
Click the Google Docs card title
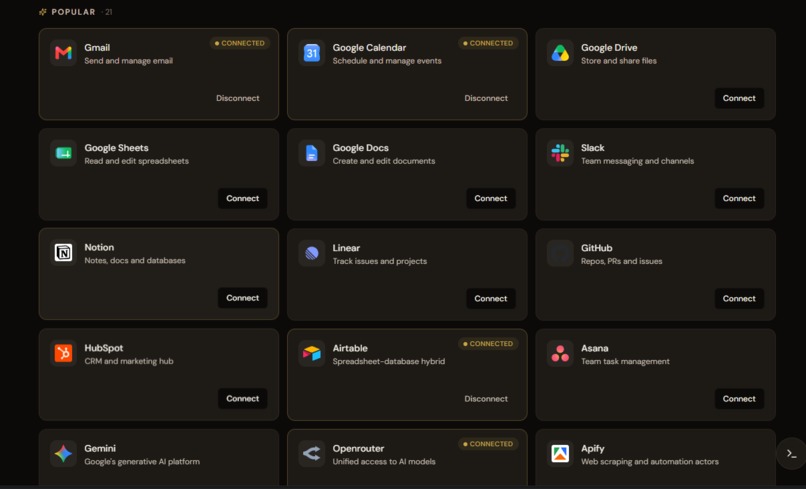(360, 148)
